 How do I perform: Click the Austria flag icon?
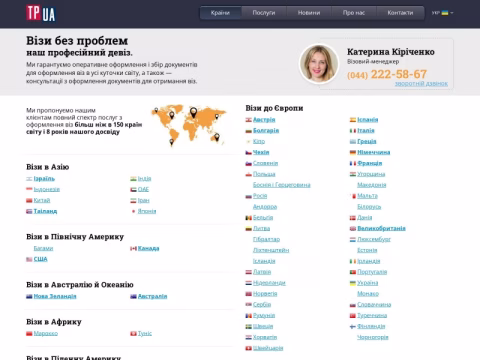point(249,120)
